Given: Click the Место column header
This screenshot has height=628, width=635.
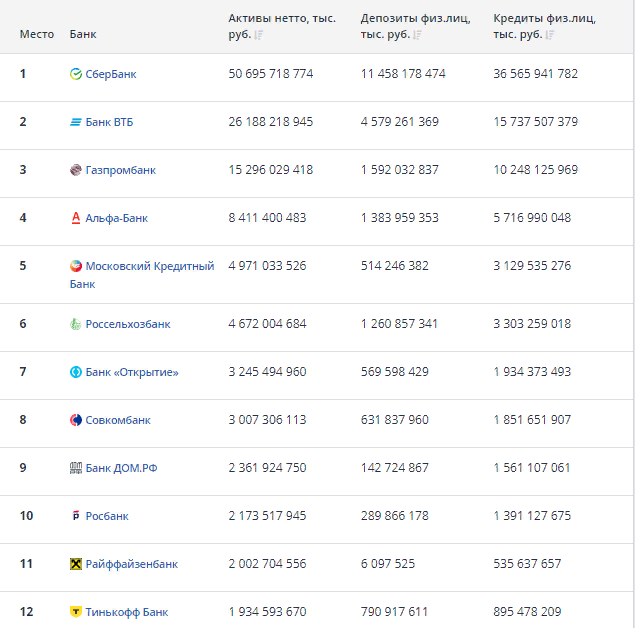Looking at the screenshot, I should (37, 34).
